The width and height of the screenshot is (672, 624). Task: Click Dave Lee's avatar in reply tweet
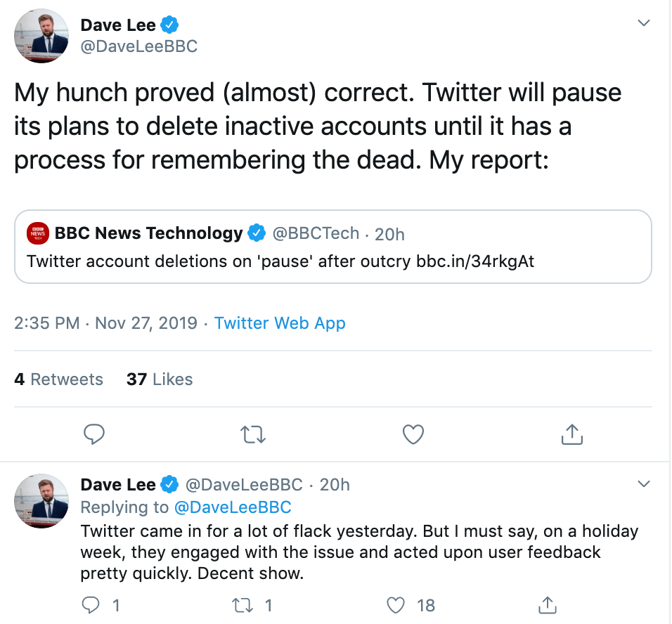coord(41,500)
